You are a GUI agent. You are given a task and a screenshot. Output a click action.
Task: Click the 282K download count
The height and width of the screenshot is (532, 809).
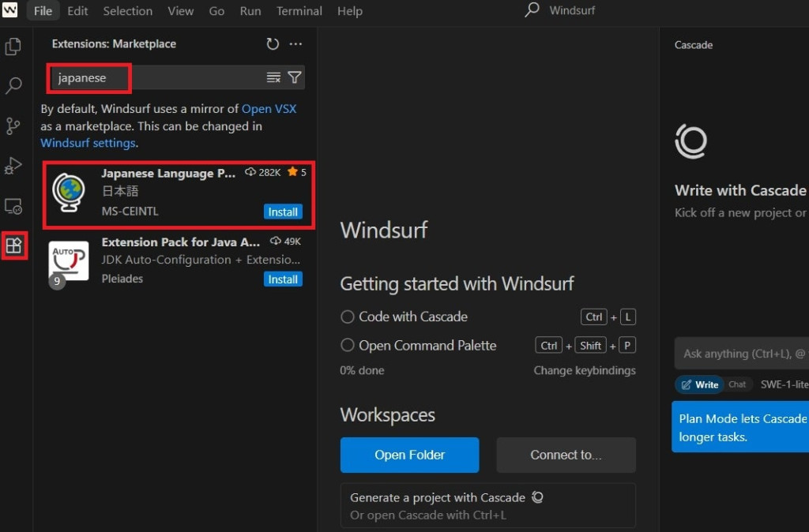(x=263, y=172)
